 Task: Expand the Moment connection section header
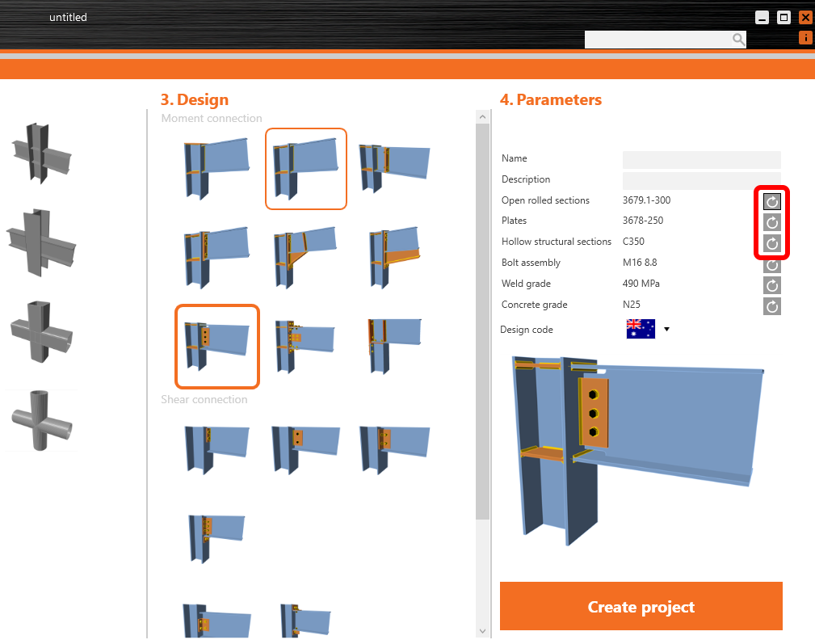[x=211, y=118]
